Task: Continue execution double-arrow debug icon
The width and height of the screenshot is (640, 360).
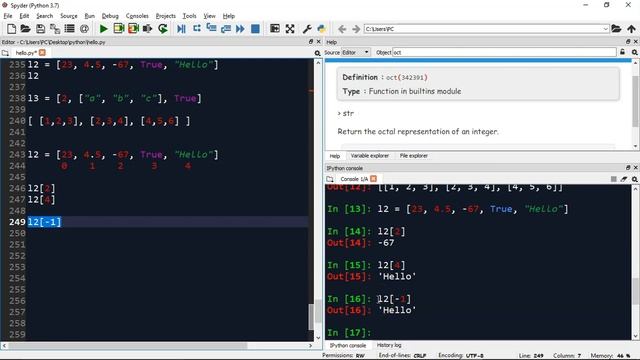Action: tap(240, 29)
